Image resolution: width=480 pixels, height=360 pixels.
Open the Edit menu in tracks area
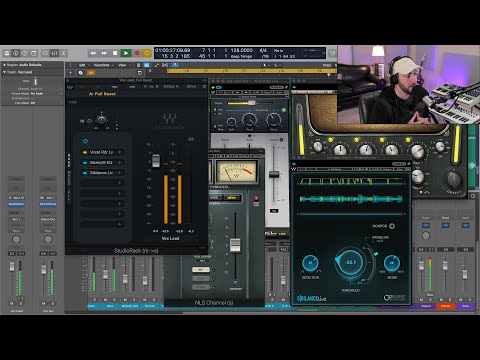coord(83,65)
